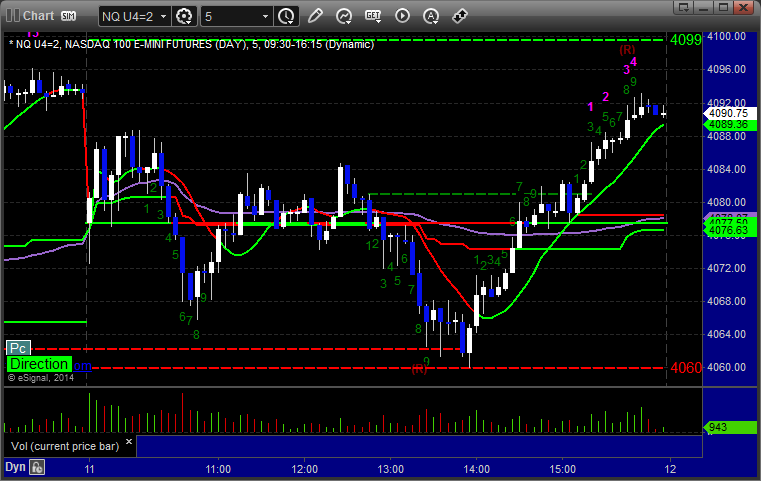Click the Chart title label
The width and height of the screenshot is (761, 481).
tap(38, 16)
